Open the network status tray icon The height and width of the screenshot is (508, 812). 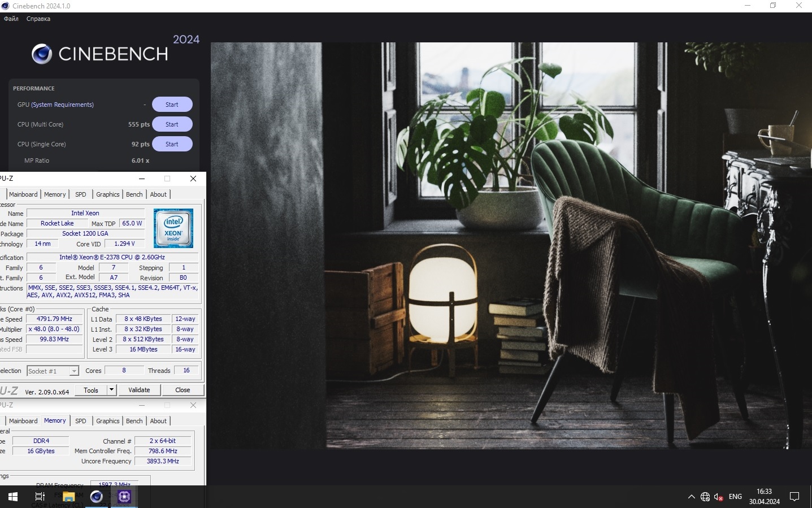705,497
